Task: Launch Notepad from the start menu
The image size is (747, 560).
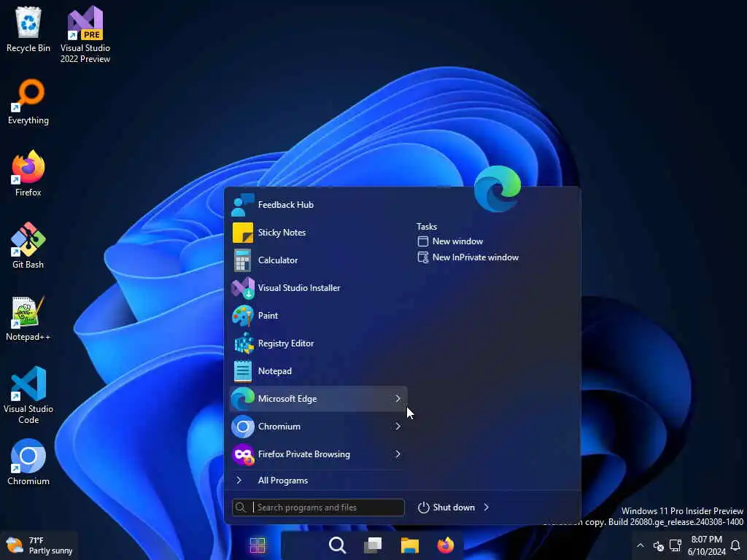Action: coord(318,371)
